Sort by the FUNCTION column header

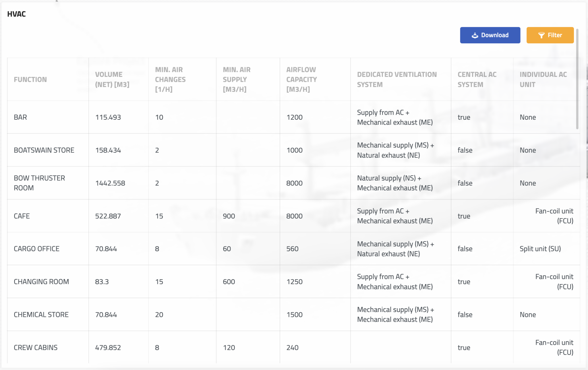(x=30, y=80)
